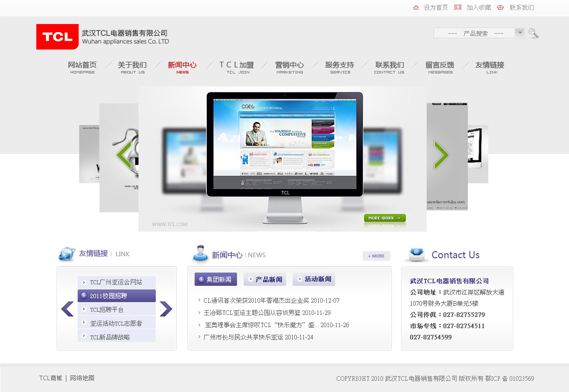Click the purple right arrow in links panel
The width and height of the screenshot is (569, 392).
point(166,309)
